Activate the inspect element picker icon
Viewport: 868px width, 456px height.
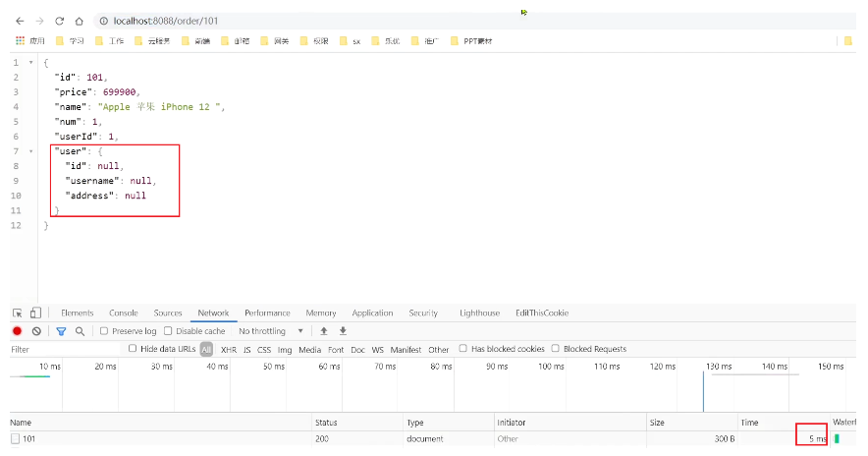point(18,313)
